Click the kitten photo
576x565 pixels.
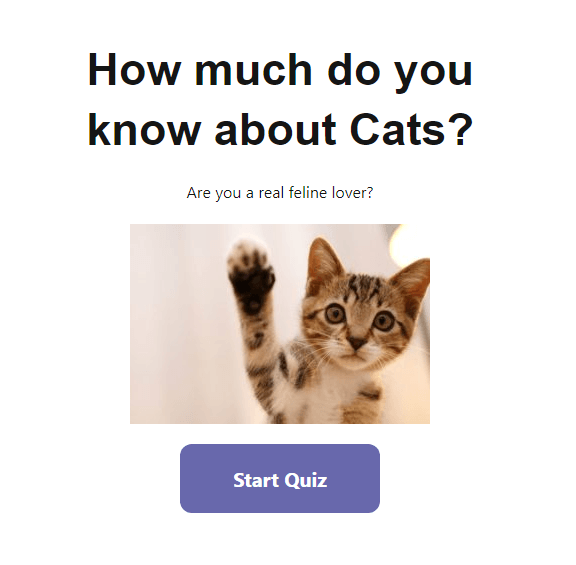[x=280, y=324]
